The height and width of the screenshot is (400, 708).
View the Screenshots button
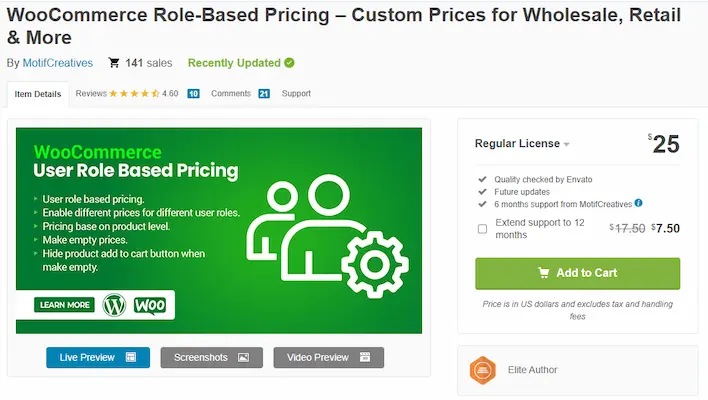tap(211, 357)
